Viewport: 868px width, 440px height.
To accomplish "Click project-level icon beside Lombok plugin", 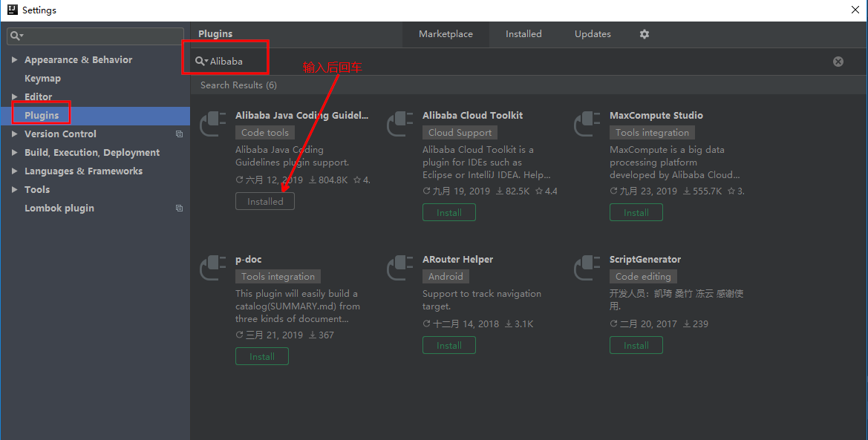I will click(x=179, y=208).
